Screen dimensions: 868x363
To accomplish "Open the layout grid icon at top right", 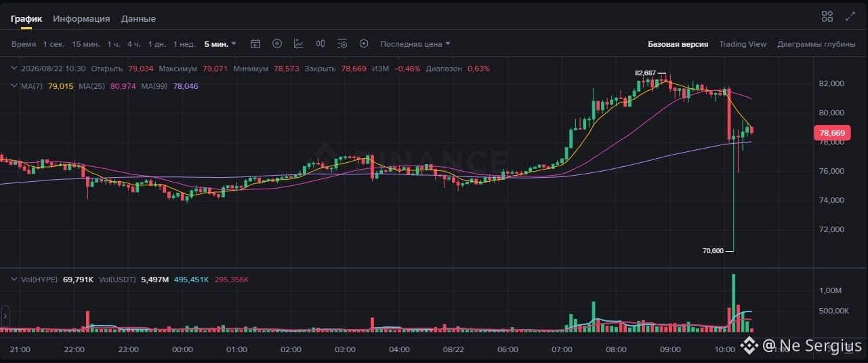I will click(x=827, y=16).
